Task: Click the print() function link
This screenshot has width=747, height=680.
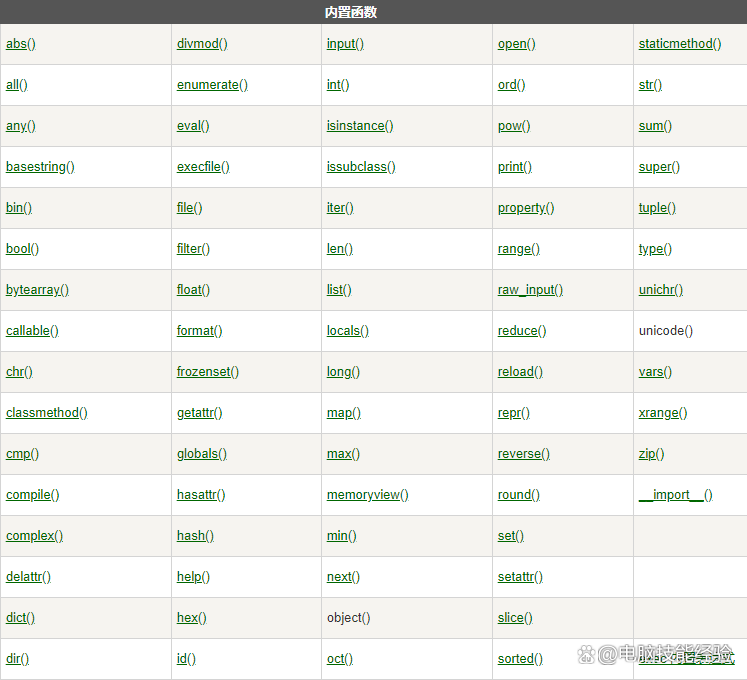Action: [515, 167]
